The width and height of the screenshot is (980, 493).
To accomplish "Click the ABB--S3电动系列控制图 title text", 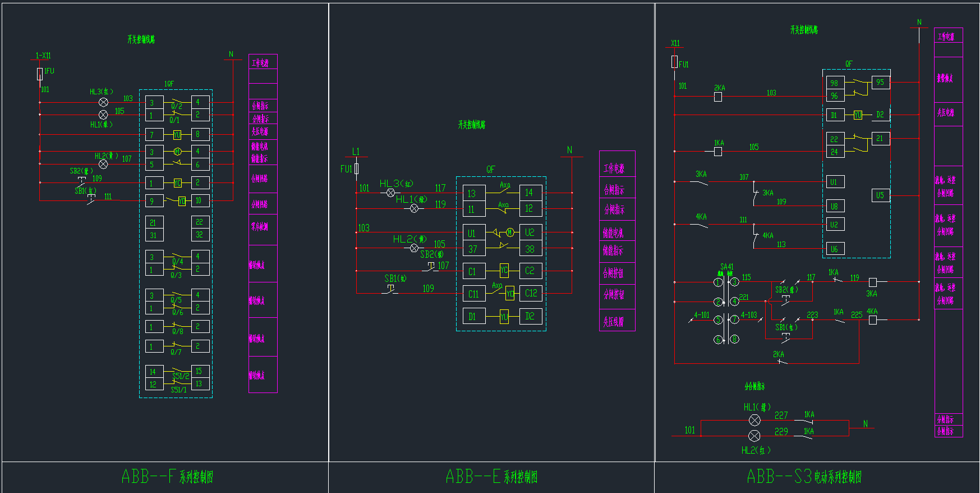I will 804,477.
